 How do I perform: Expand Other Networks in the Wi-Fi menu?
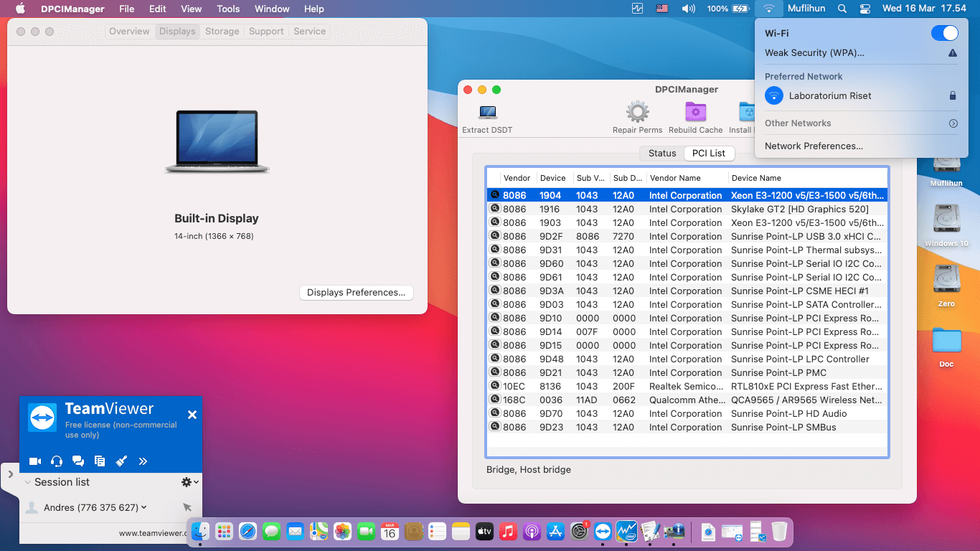953,123
